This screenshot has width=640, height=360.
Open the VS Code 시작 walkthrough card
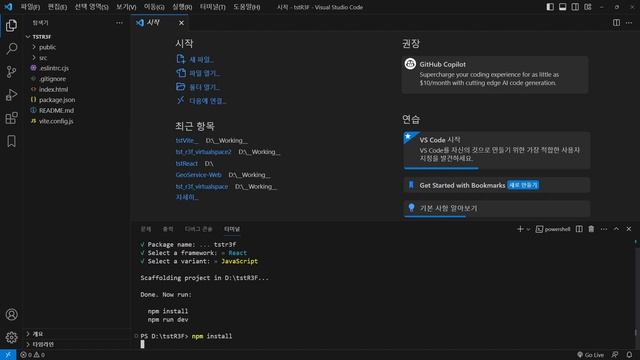coord(497,150)
